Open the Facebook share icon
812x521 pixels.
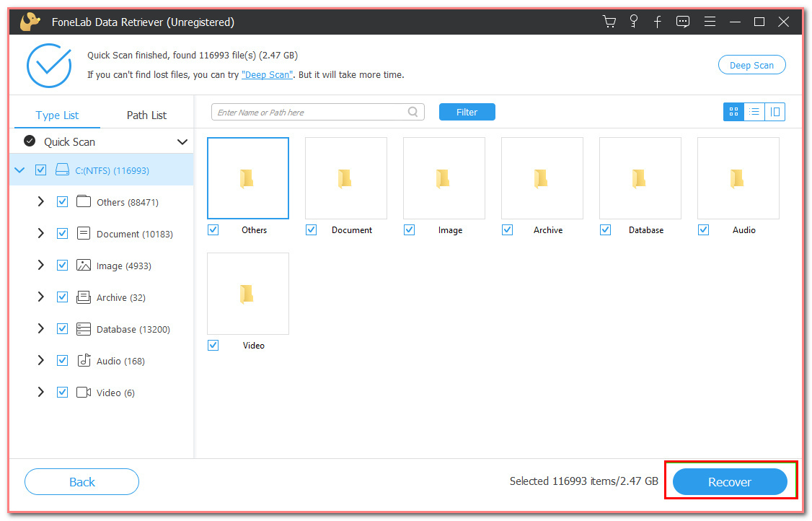coord(657,22)
